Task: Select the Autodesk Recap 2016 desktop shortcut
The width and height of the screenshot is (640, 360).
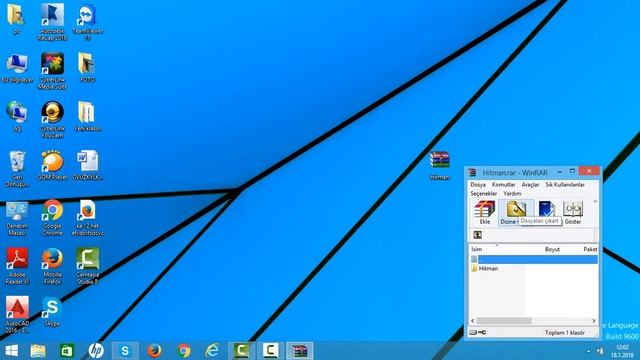Action: 52,22
